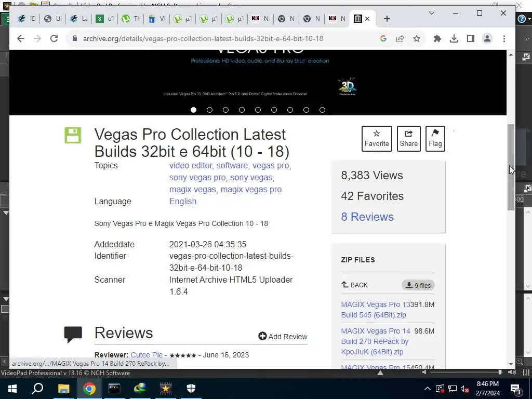This screenshot has width=532, height=399.
Task: Select the fifth carousel dot
Action: click(258, 110)
